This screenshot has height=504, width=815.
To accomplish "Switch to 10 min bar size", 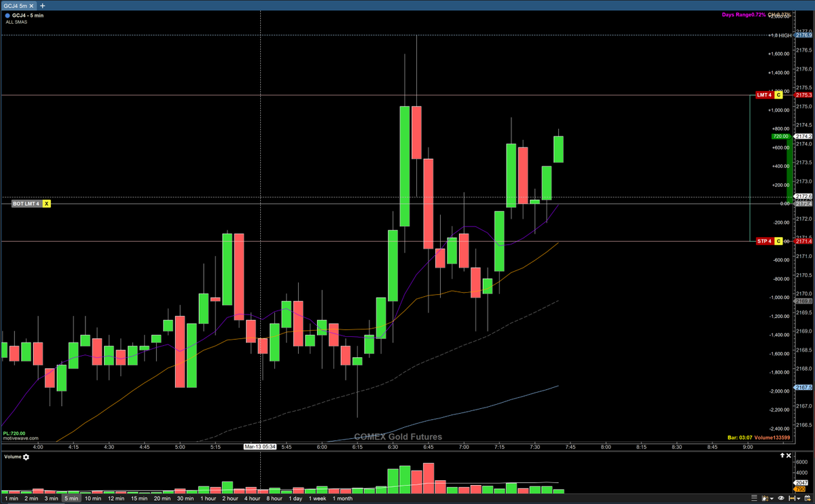I will pos(93,499).
